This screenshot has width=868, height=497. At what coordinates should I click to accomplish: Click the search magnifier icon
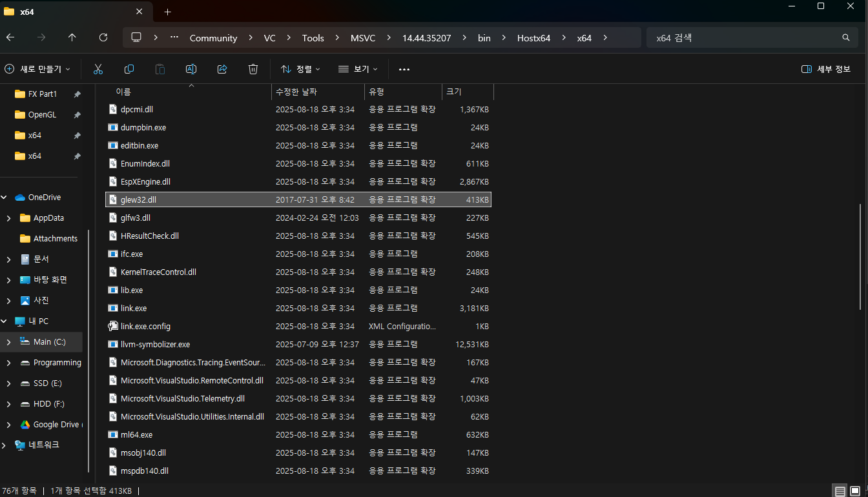tap(846, 37)
